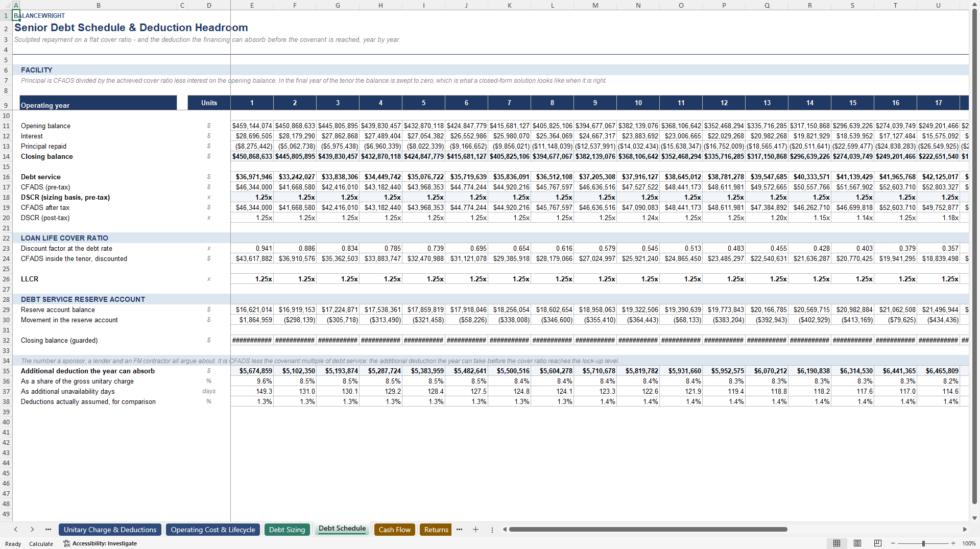Click next sheet navigation arrow
The width and height of the screenshot is (980, 549).
[x=32, y=530]
